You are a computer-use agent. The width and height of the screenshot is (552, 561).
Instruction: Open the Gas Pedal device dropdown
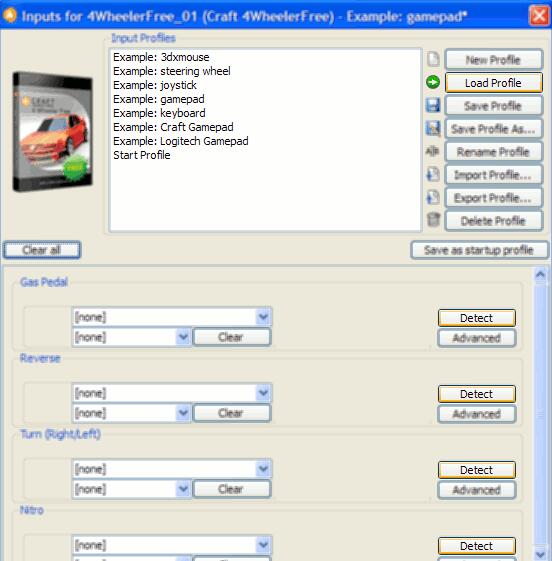pos(172,317)
